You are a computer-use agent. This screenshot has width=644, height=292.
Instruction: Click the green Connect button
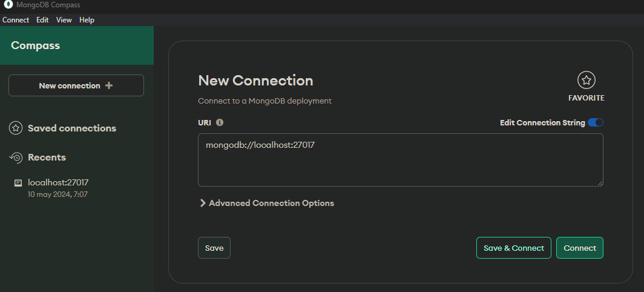pos(579,248)
